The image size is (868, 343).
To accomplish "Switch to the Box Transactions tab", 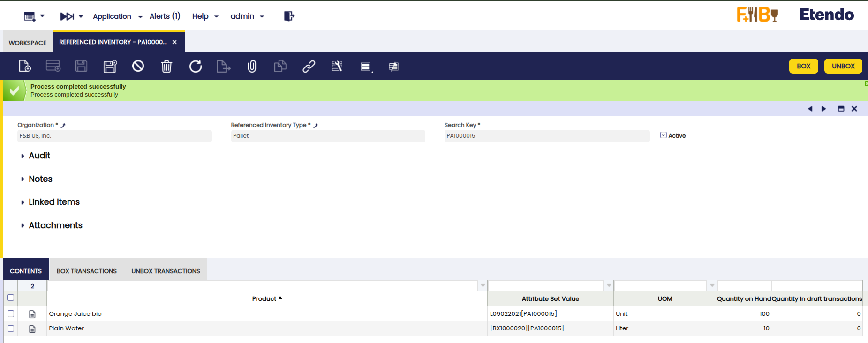I will click(86, 271).
